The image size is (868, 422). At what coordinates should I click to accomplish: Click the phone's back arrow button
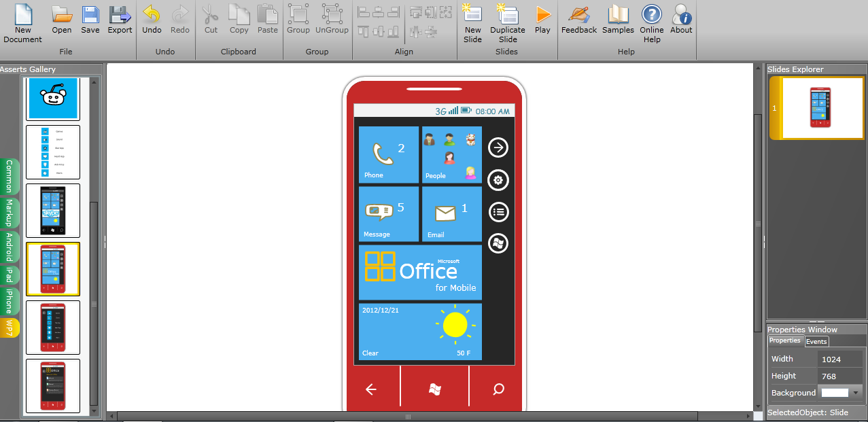pos(371,389)
